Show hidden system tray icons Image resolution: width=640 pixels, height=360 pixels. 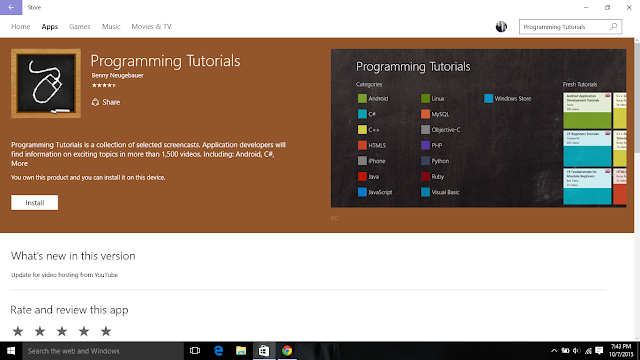554,351
